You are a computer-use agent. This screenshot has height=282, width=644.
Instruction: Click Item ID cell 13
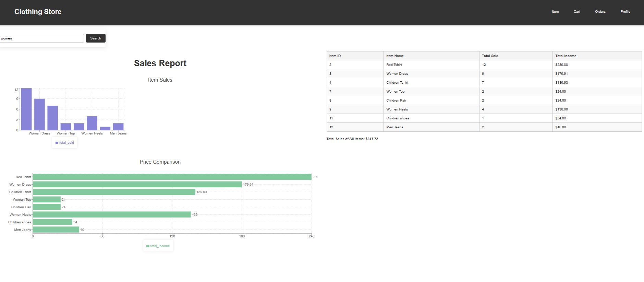point(355,127)
